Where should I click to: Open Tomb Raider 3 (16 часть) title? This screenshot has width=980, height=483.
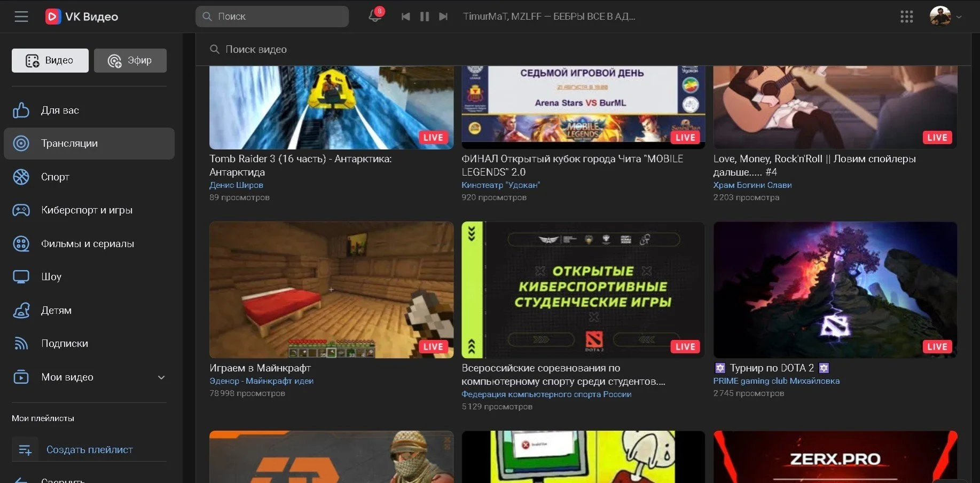point(300,165)
